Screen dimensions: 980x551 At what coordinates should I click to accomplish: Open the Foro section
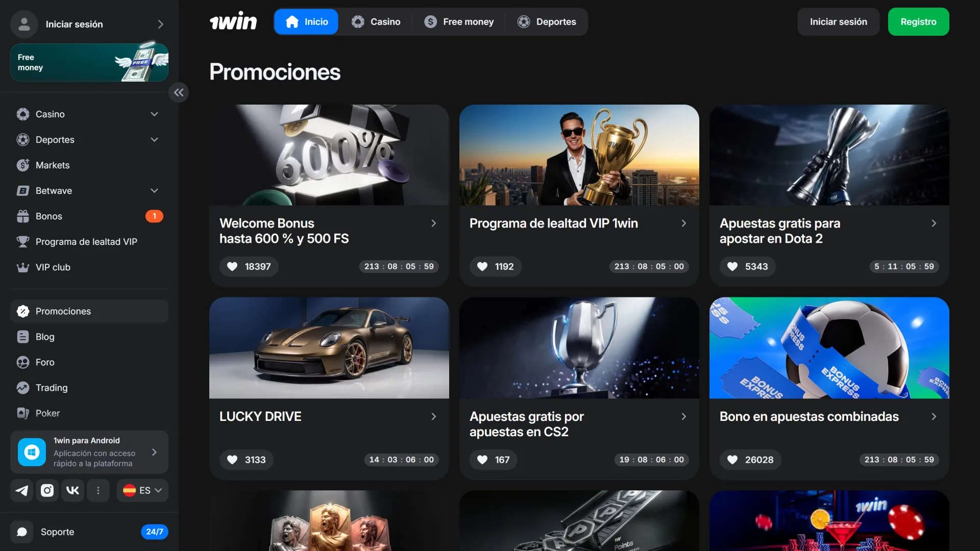(x=89, y=362)
